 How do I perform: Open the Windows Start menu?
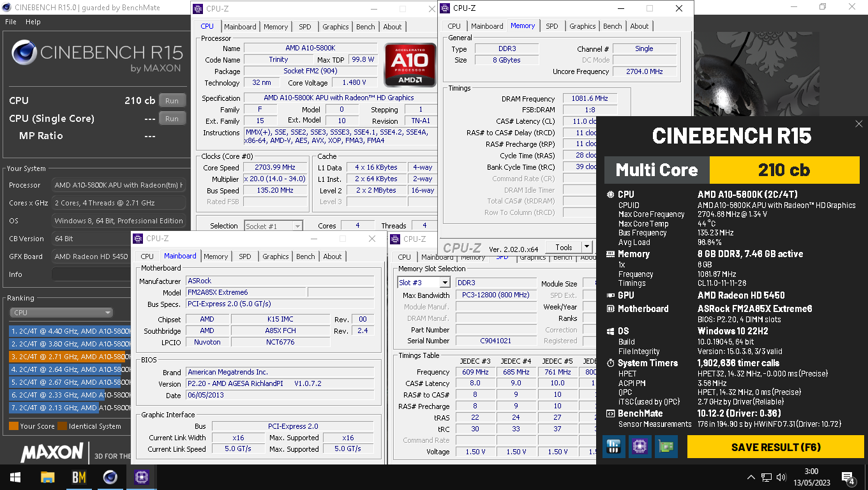click(15, 477)
